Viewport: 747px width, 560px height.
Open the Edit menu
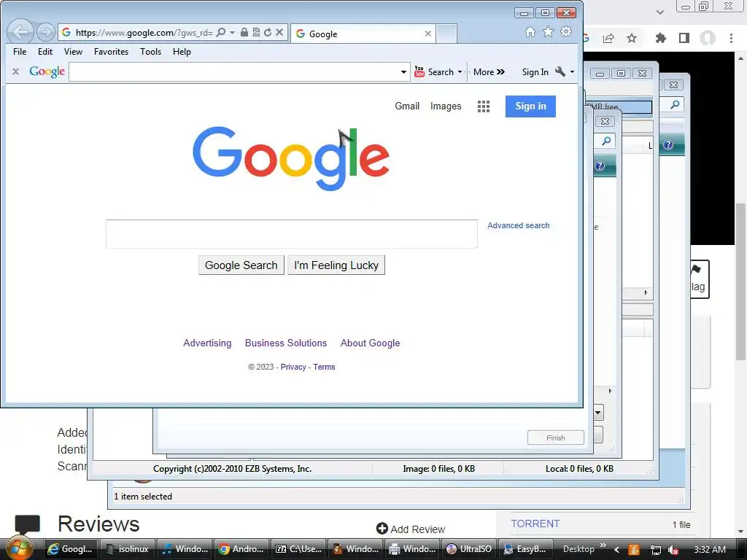pyautogui.click(x=45, y=52)
